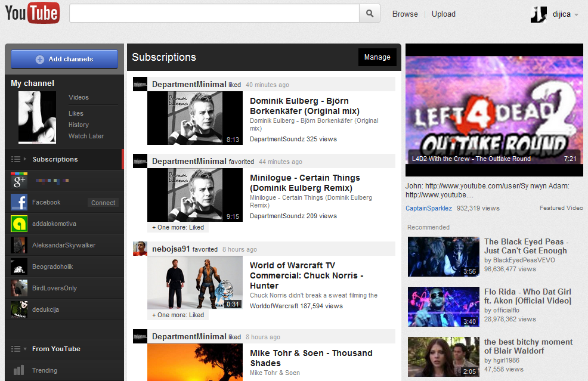Viewport: 588px width, 381px height.
Task: Click the YouTube logo
Action: click(x=32, y=13)
